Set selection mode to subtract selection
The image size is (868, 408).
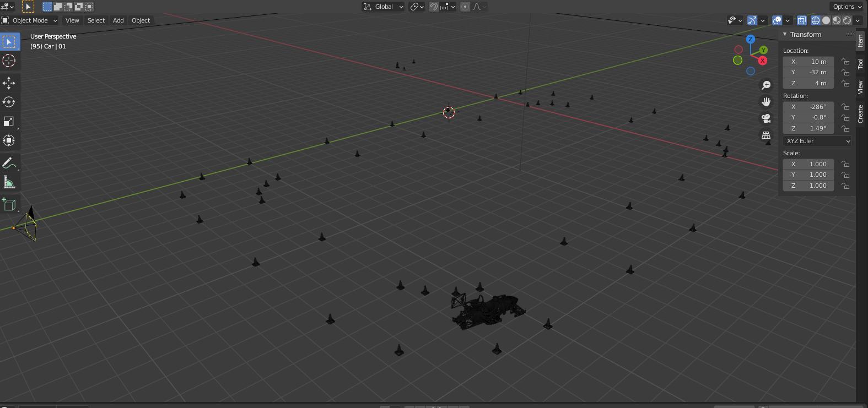pyautogui.click(x=68, y=7)
